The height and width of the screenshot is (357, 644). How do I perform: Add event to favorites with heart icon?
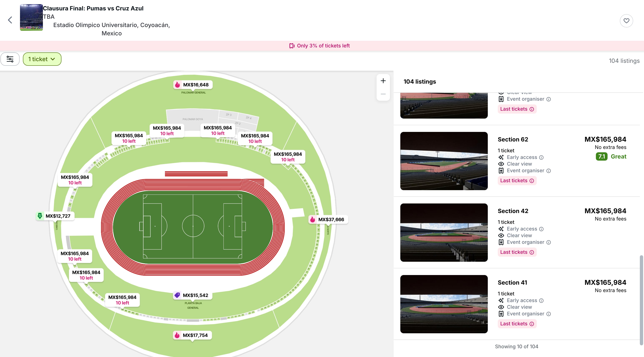(626, 21)
